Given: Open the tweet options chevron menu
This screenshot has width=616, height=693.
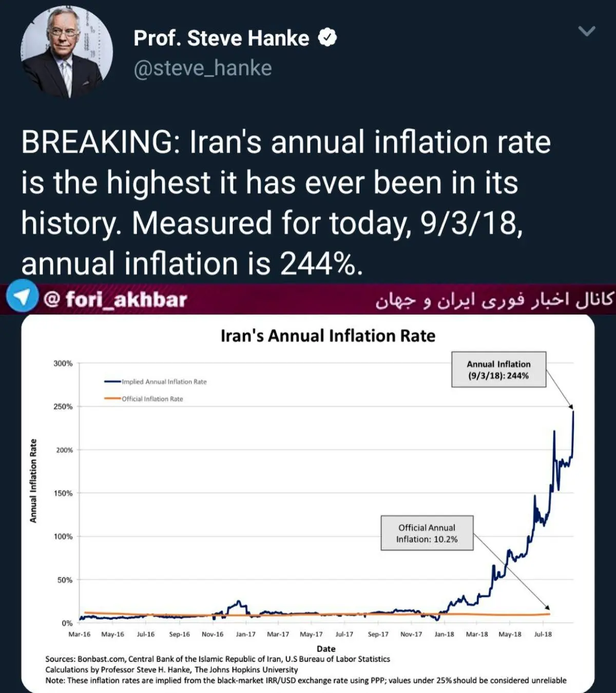Looking at the screenshot, I should (x=587, y=31).
